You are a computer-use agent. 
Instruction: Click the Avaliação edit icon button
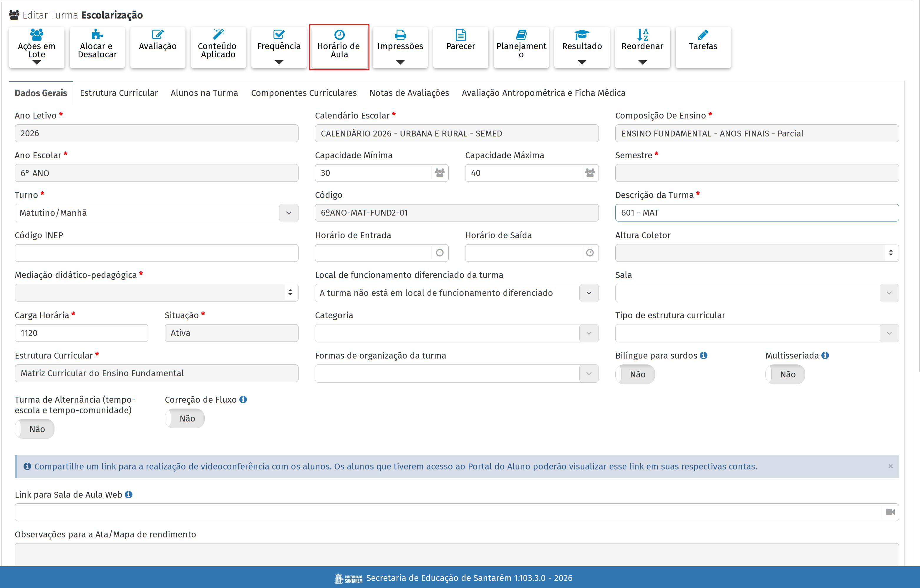[x=158, y=35]
